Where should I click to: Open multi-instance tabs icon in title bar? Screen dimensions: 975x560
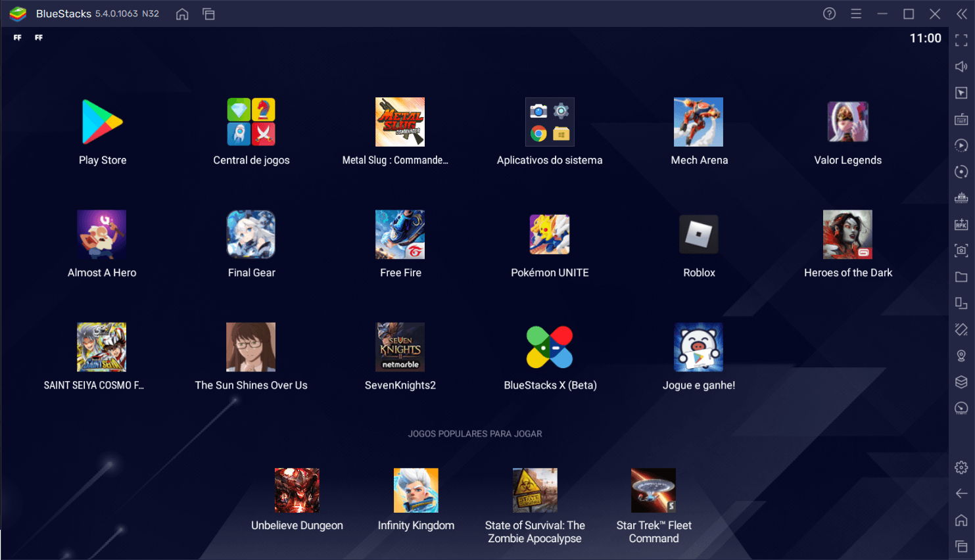pyautogui.click(x=208, y=14)
